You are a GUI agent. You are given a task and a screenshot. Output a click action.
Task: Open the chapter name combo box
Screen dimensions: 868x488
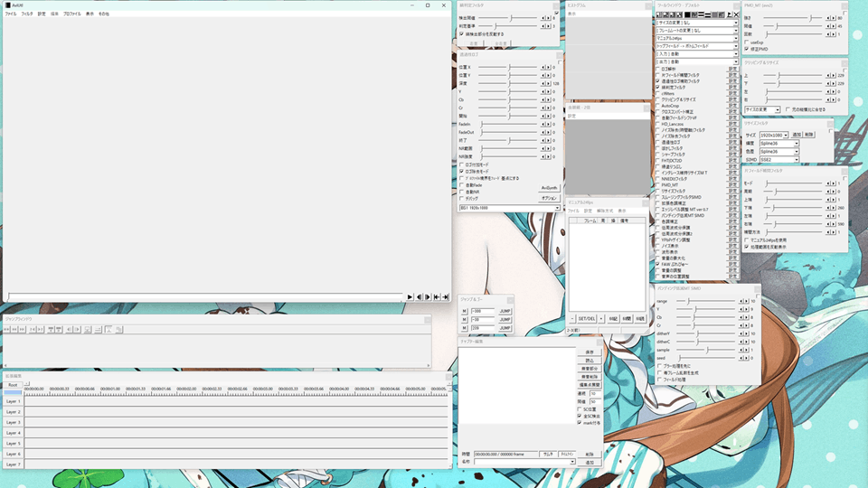[524, 462]
